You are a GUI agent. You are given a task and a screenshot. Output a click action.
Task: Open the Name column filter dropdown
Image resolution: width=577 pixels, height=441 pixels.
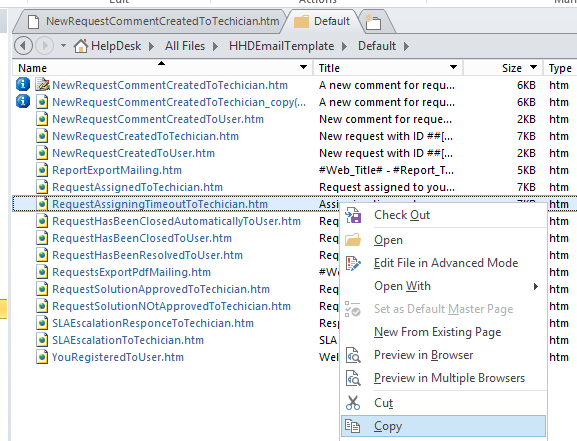click(303, 67)
